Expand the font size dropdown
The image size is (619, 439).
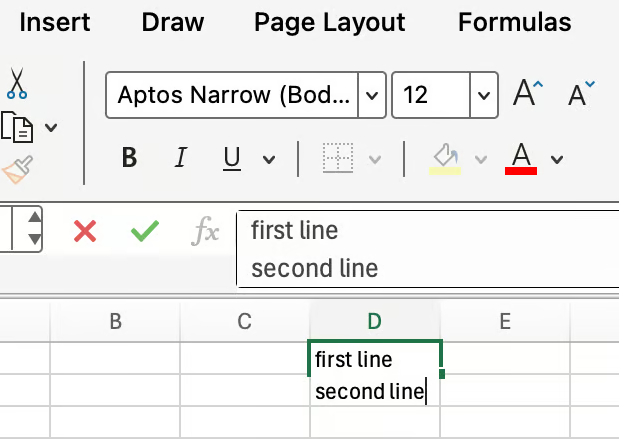click(x=484, y=96)
